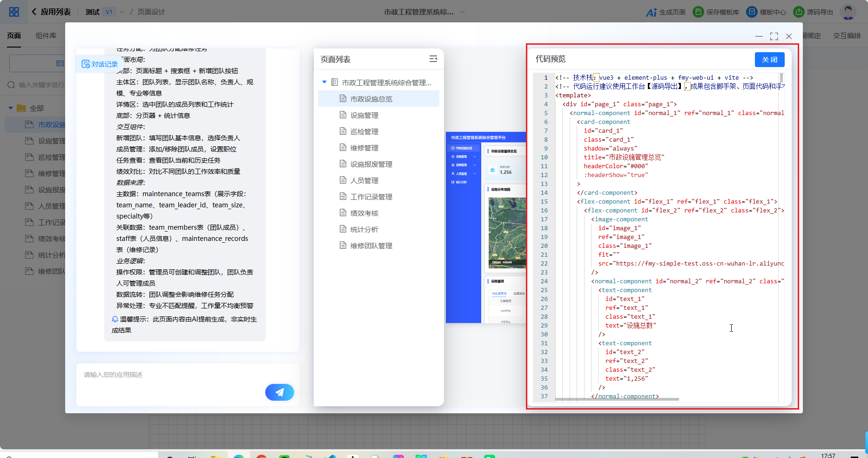868x458 pixels.
Task: Select 巡检管理 in the page list
Action: click(x=364, y=132)
